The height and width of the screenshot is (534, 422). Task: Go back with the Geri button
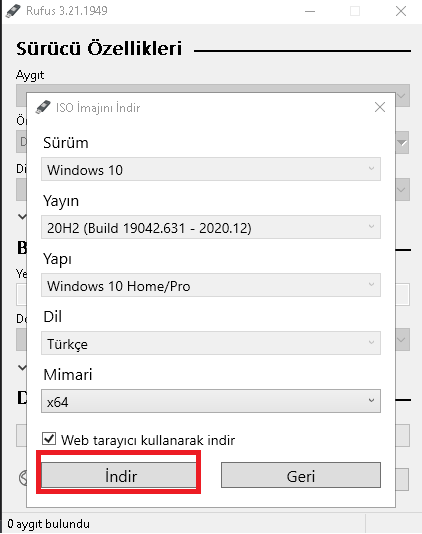[x=301, y=475]
